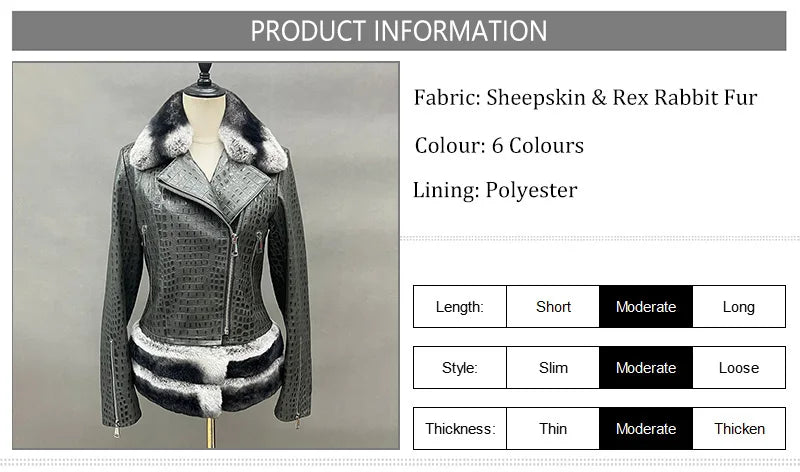Select the Moderate length option
The width and height of the screenshot is (800, 472).
coord(646,307)
